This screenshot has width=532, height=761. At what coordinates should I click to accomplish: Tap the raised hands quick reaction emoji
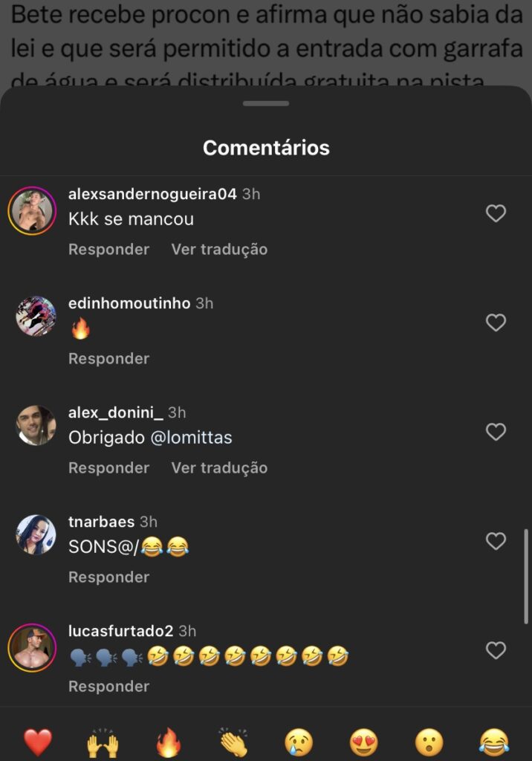(103, 742)
